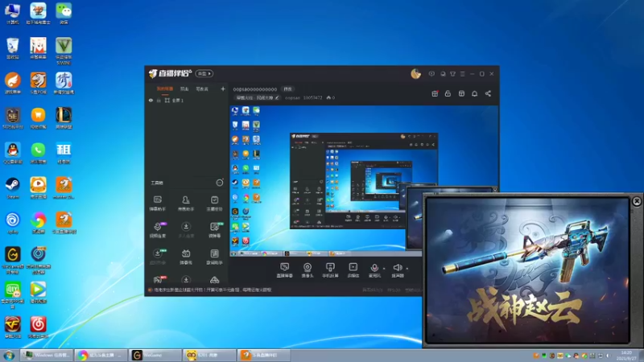Viewport: 644px width, 362px height.
Task: Open the tool with red badge in bottom row
Action: click(159, 280)
